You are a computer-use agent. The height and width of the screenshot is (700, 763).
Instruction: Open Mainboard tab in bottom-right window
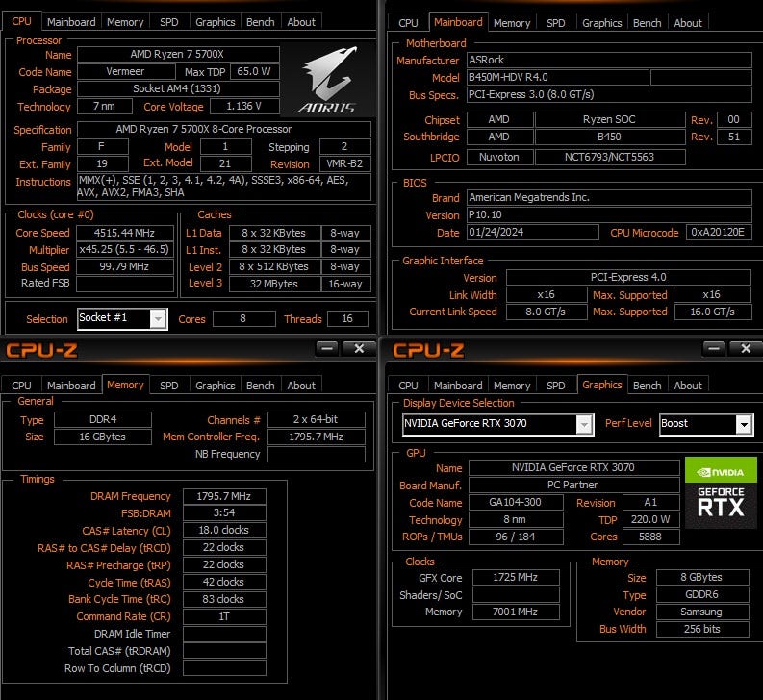pos(458,386)
